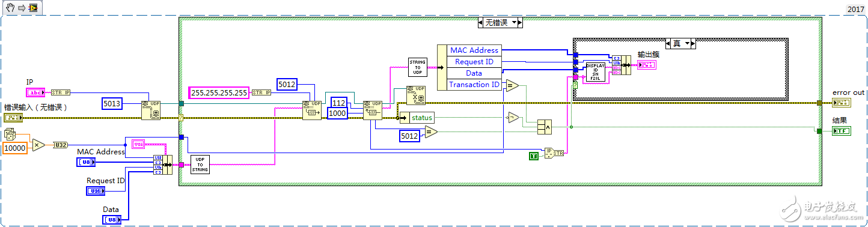The image size is (868, 227).
Task: Click the UDP Open node next to 5013
Action: [x=150, y=110]
